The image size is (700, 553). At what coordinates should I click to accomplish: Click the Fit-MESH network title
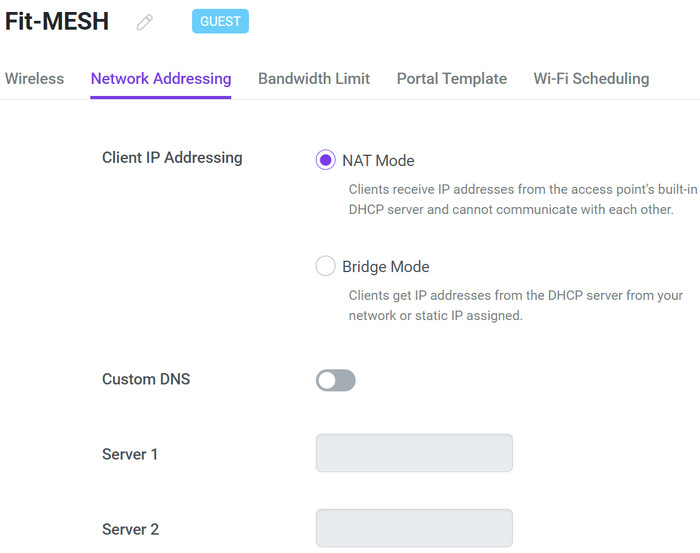tap(57, 21)
